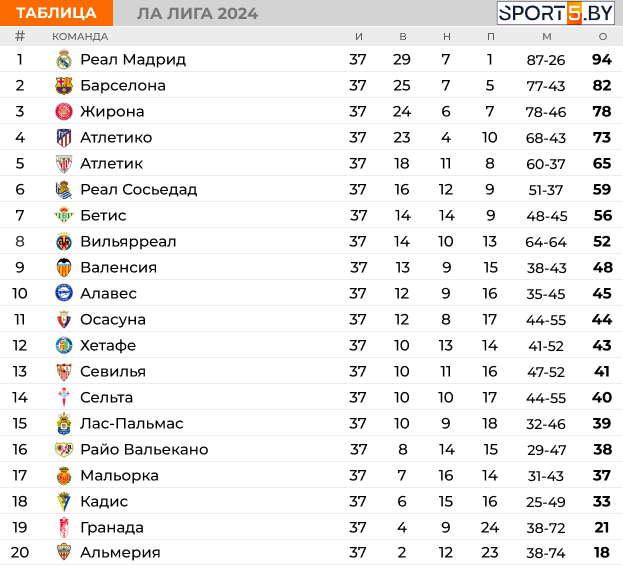Click the Betis club crest

(x=64, y=216)
